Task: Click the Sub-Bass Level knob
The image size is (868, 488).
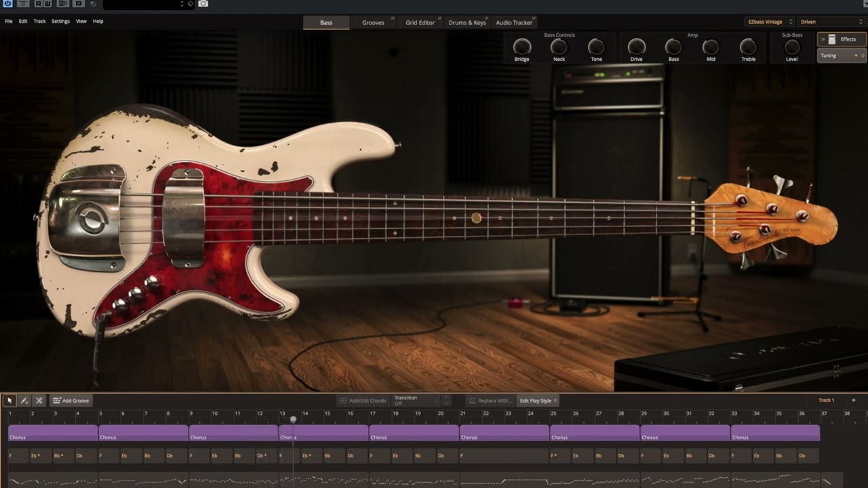Action: 792,47
